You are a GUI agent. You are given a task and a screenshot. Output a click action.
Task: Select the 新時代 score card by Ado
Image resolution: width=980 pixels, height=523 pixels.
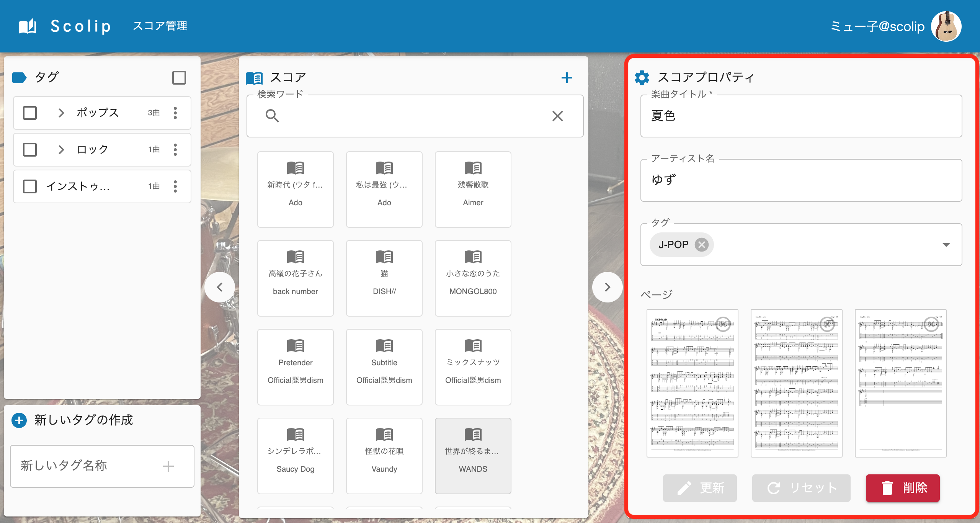tap(296, 190)
